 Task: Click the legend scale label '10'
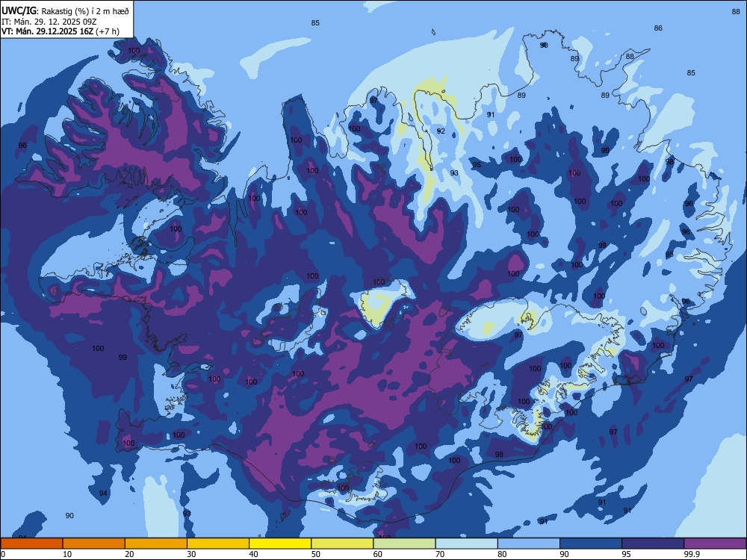pyautogui.click(x=67, y=554)
